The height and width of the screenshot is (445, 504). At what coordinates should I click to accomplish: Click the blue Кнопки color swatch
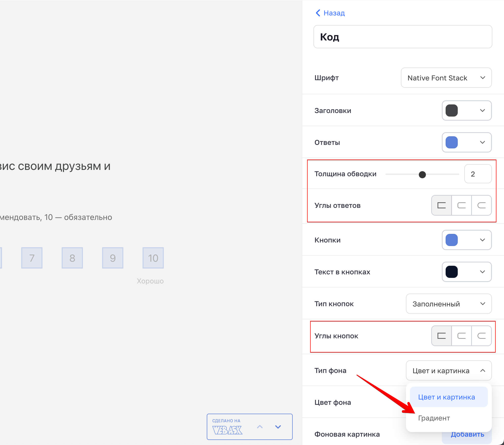[x=452, y=240]
